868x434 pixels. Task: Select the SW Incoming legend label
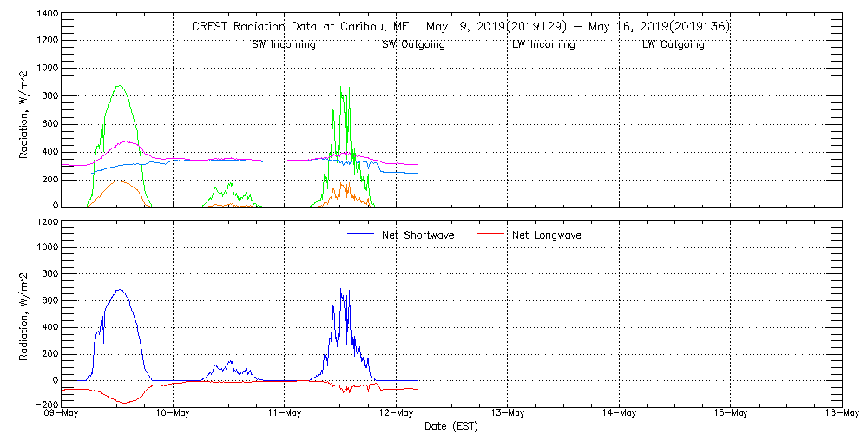pos(283,44)
